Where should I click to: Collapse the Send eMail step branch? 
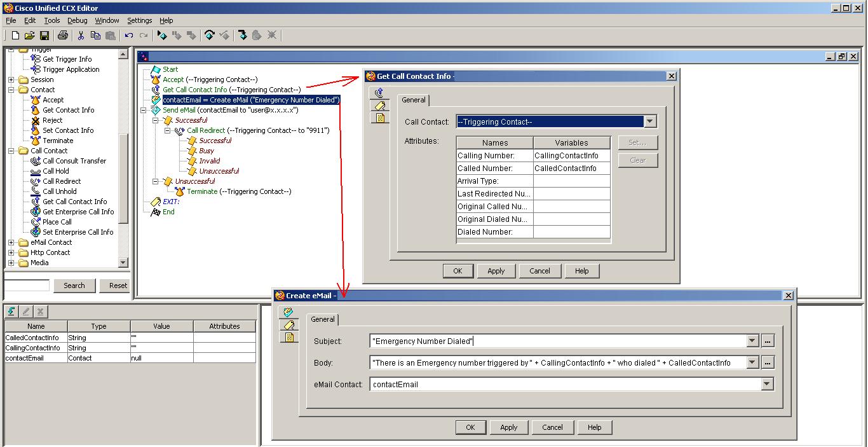[x=144, y=110]
